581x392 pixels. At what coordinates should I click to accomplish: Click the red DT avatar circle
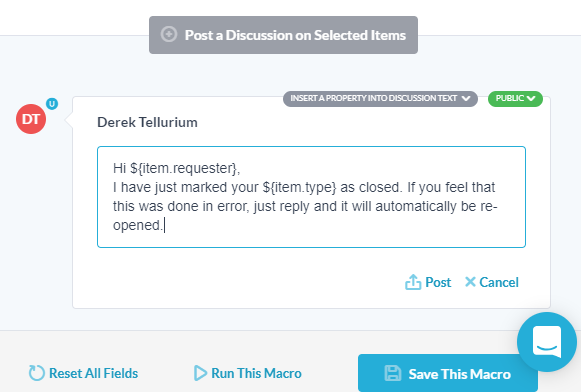(x=31, y=119)
